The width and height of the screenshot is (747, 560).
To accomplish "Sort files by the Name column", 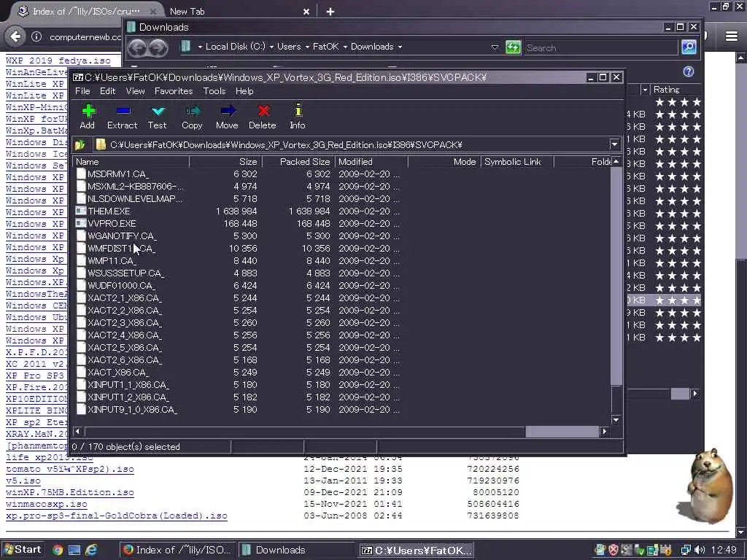I will [131, 162].
